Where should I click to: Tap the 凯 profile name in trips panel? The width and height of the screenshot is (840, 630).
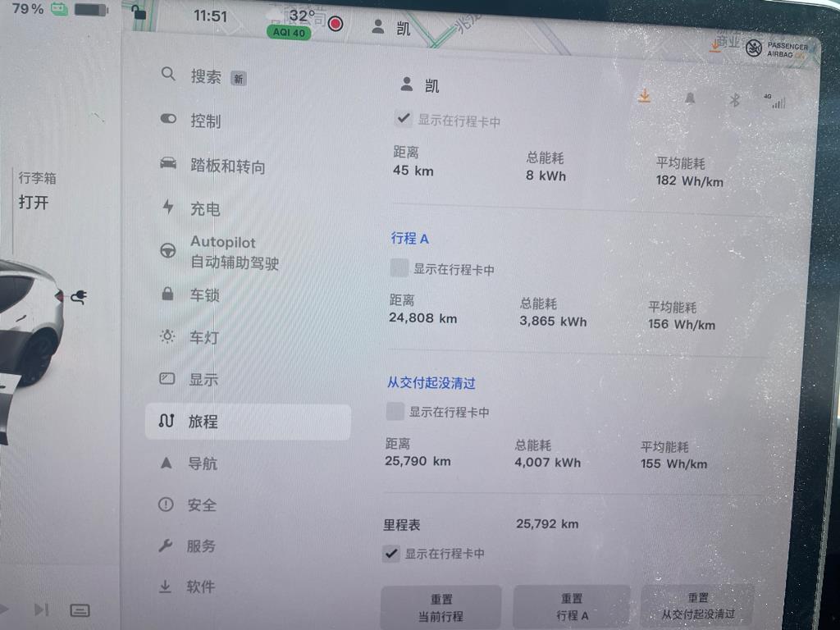tap(431, 85)
